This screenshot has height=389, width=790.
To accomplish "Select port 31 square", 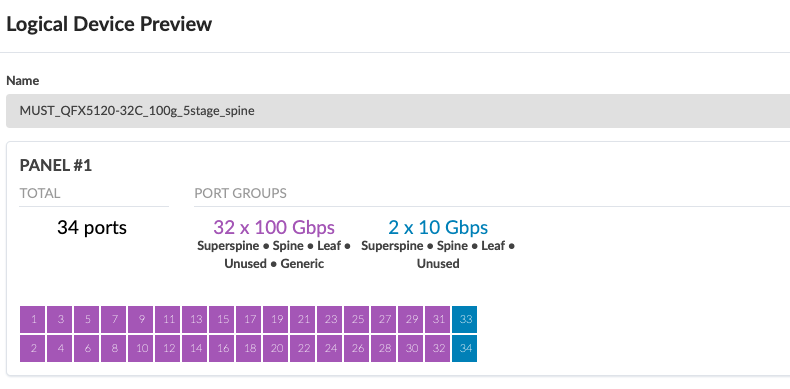I will pyautogui.click(x=437, y=319).
